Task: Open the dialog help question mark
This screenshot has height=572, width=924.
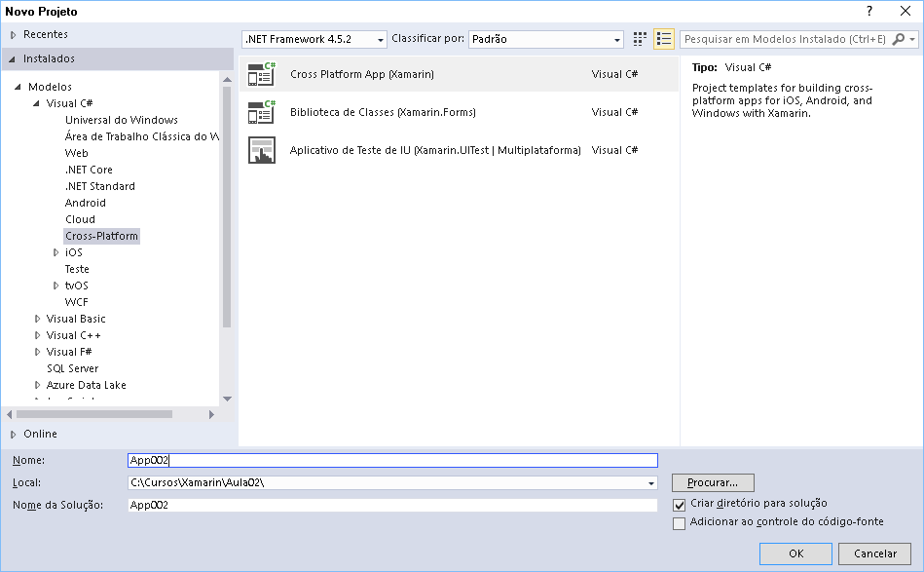Action: 869,11
